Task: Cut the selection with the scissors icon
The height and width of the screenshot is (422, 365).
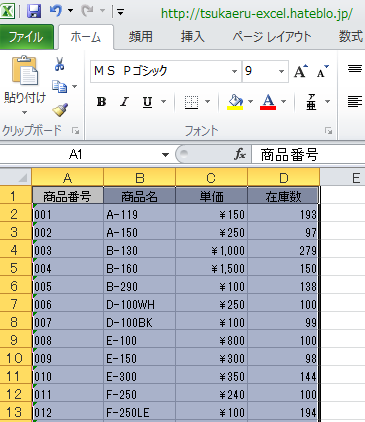Action: point(59,64)
